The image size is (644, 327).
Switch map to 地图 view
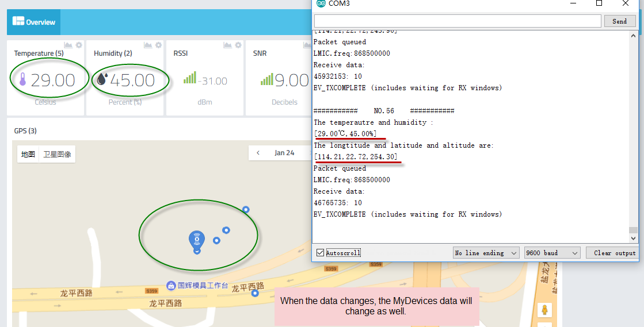pyautogui.click(x=28, y=154)
